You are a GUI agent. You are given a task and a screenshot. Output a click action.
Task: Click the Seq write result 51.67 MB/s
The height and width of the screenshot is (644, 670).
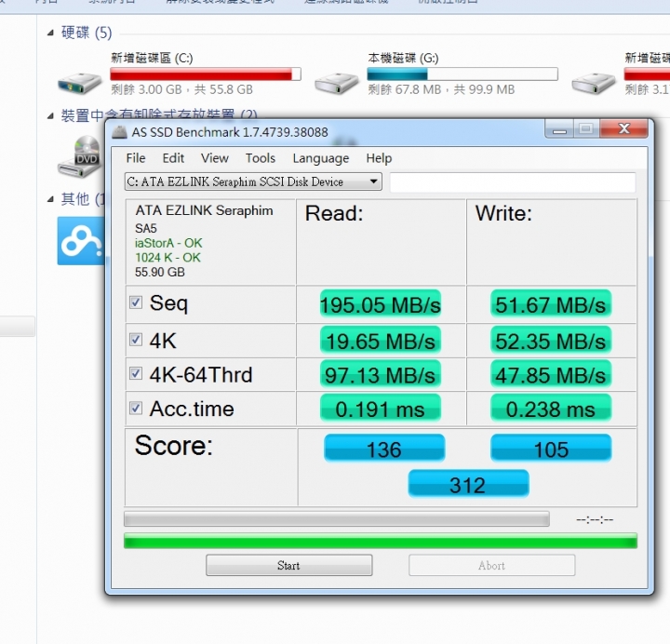point(550,303)
